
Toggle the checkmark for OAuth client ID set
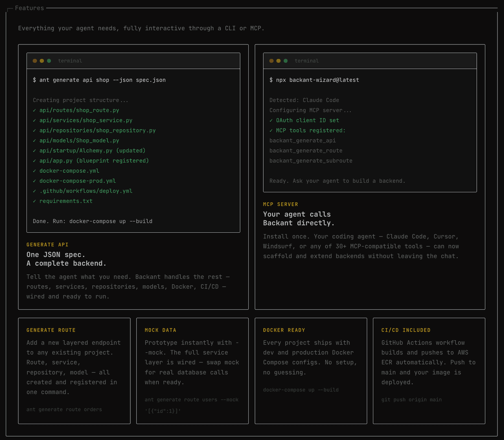271,120
